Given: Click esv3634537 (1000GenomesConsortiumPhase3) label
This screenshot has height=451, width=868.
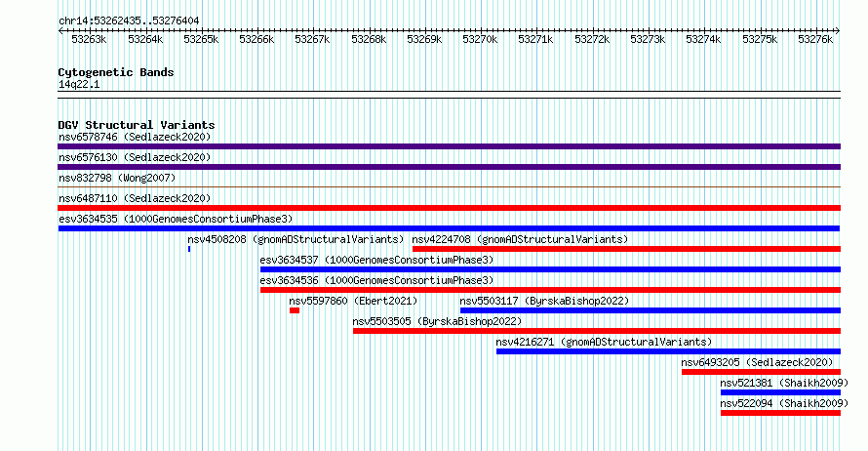Looking at the screenshot, I should point(376,260).
